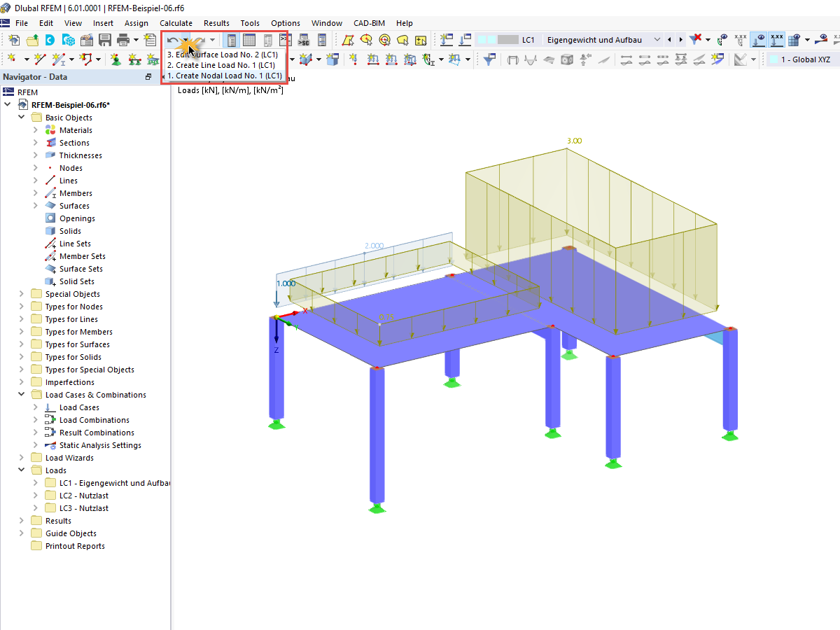The image size is (840, 630).
Task: Select Surfaces in the navigator tree
Action: coord(74,206)
